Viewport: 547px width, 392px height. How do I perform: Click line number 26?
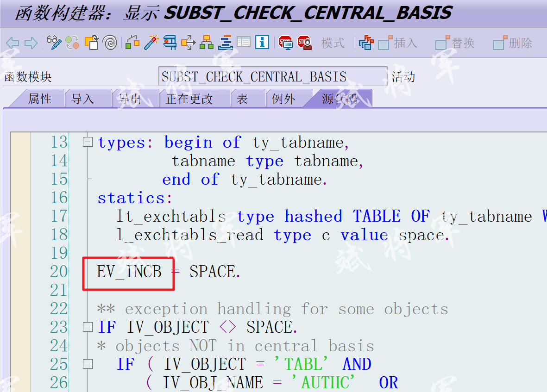(x=59, y=382)
